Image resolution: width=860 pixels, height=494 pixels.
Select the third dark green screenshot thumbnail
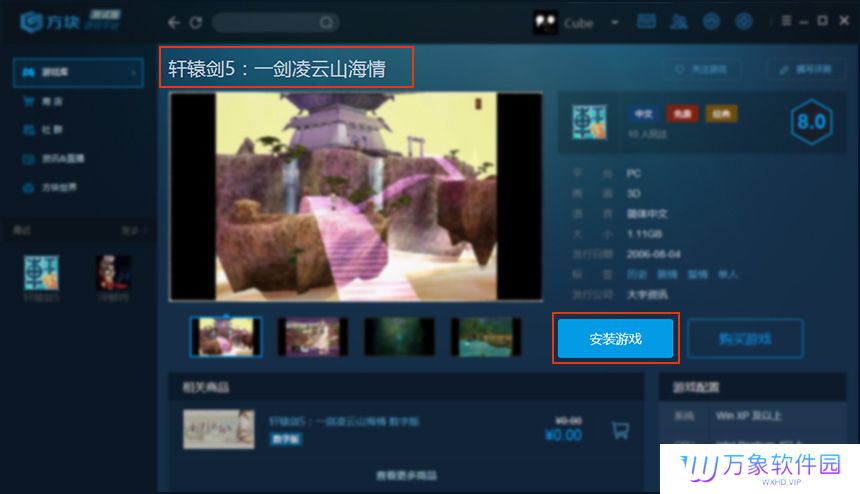pyautogui.click(x=399, y=337)
